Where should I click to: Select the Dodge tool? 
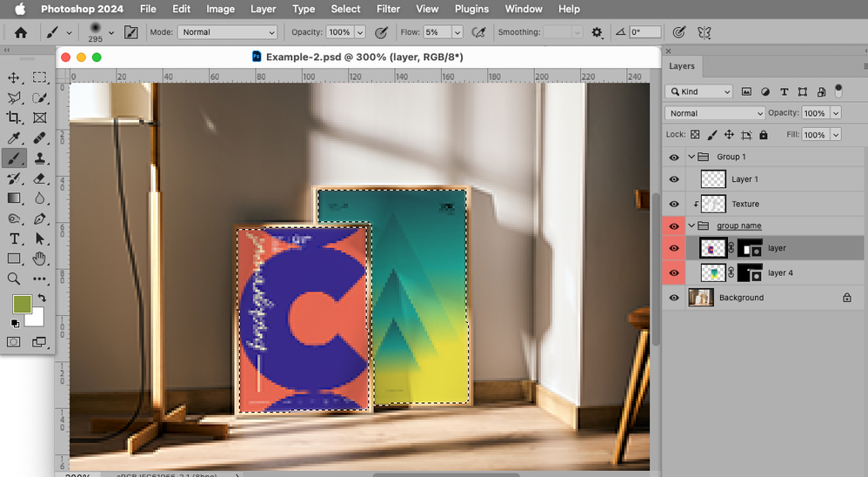coord(14,218)
